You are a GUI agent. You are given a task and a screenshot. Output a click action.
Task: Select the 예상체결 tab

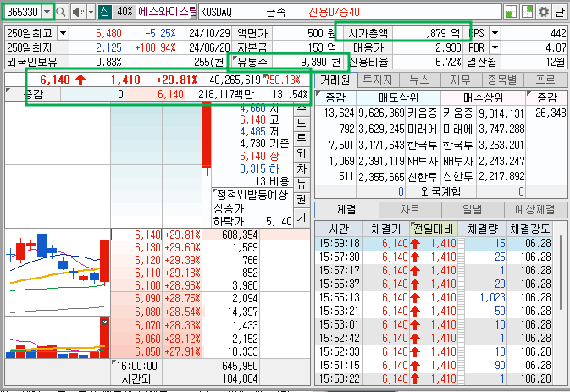pyautogui.click(x=535, y=210)
